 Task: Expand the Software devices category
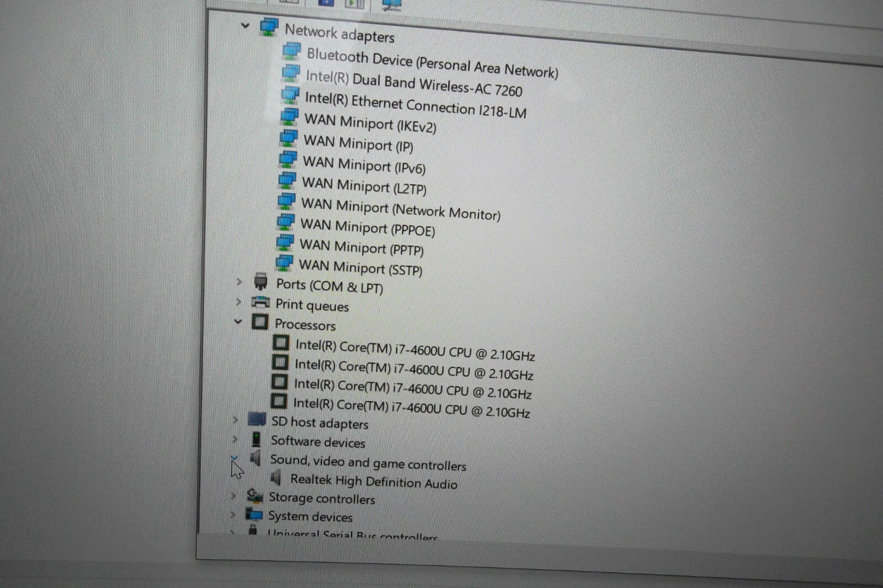[x=235, y=439]
